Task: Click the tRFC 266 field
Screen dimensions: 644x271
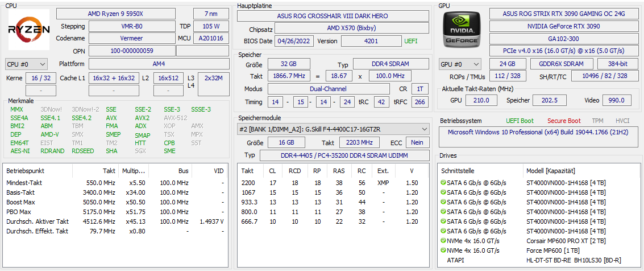Action: (x=420, y=101)
